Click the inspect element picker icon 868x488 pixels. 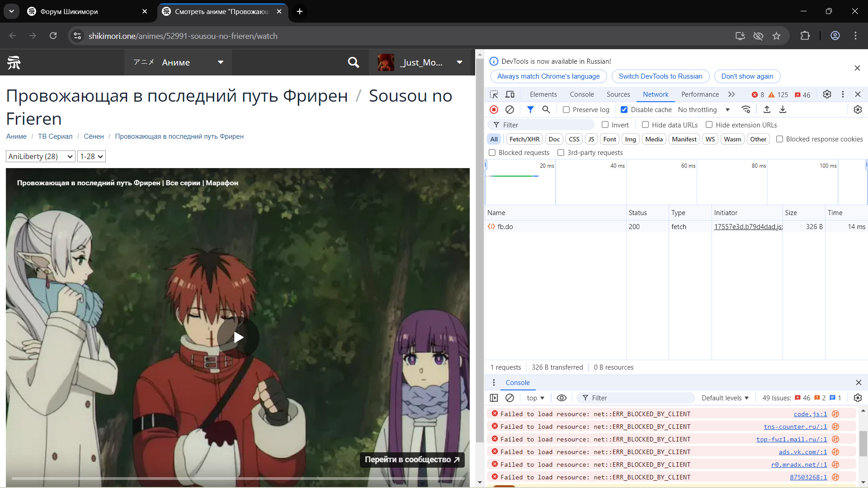(x=494, y=94)
